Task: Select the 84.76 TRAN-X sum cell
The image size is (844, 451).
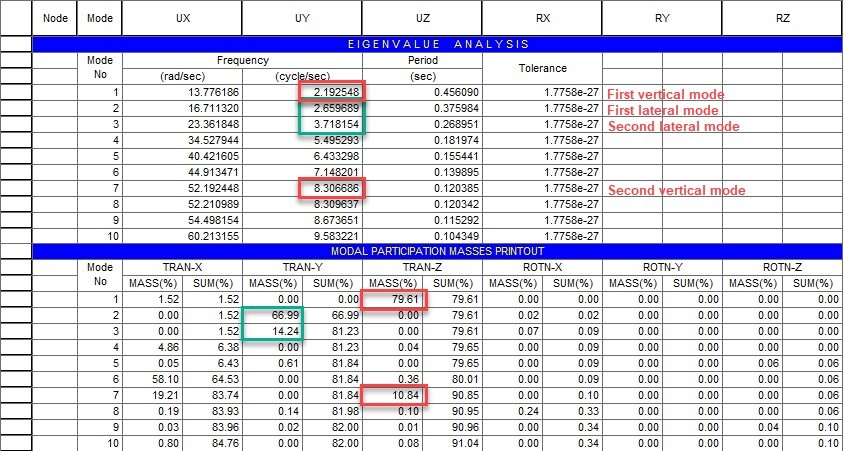Action: pyautogui.click(x=213, y=444)
